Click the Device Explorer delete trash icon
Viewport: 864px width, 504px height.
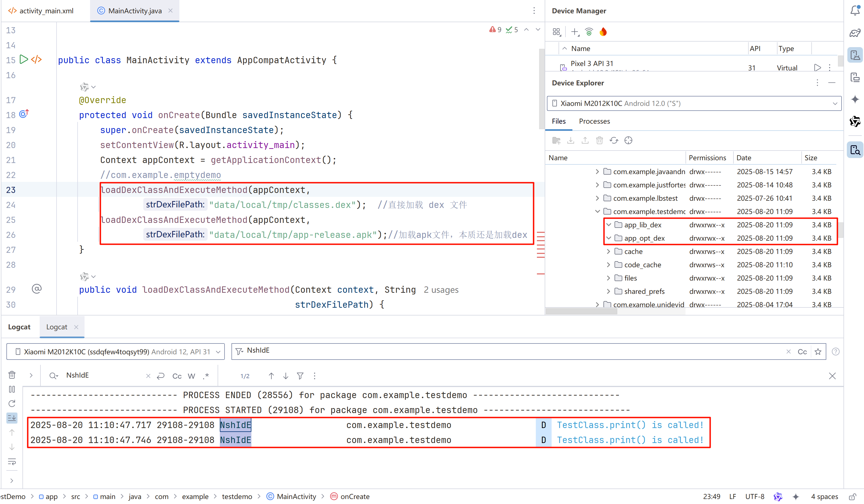click(x=599, y=141)
